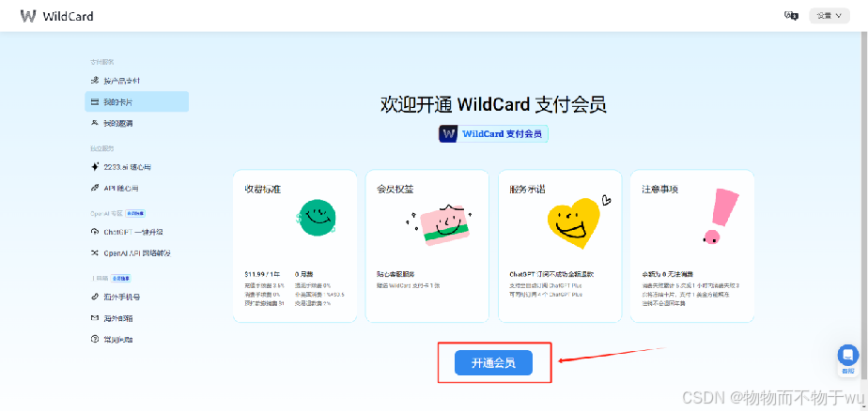The image size is (868, 412).
Task: Click the 海外邮箱 envelope icon
Action: click(x=95, y=318)
